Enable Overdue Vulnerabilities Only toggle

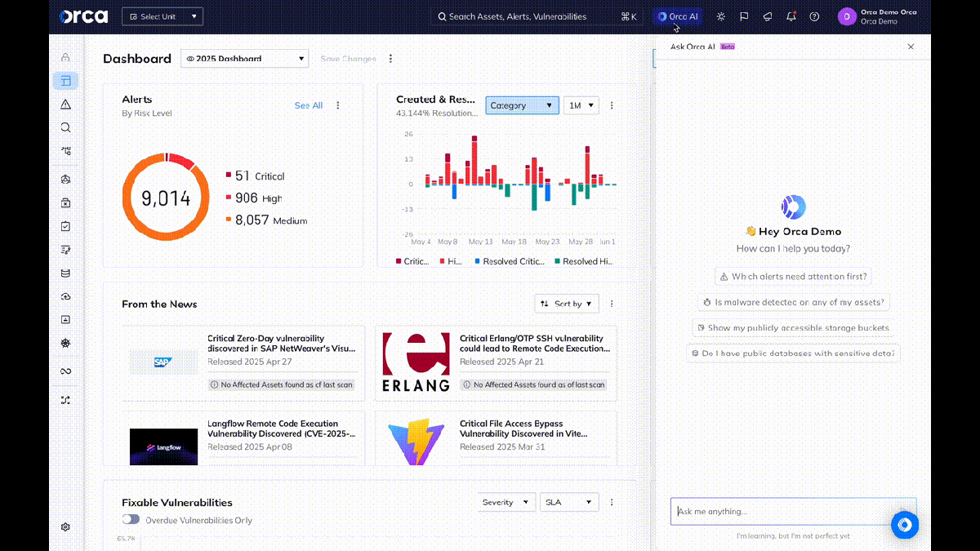coord(131,519)
